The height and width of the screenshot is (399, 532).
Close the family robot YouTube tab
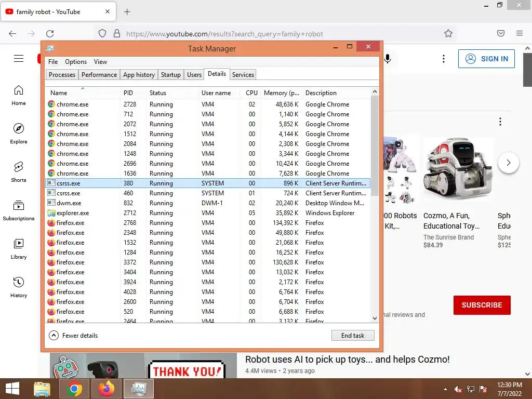[x=108, y=11]
